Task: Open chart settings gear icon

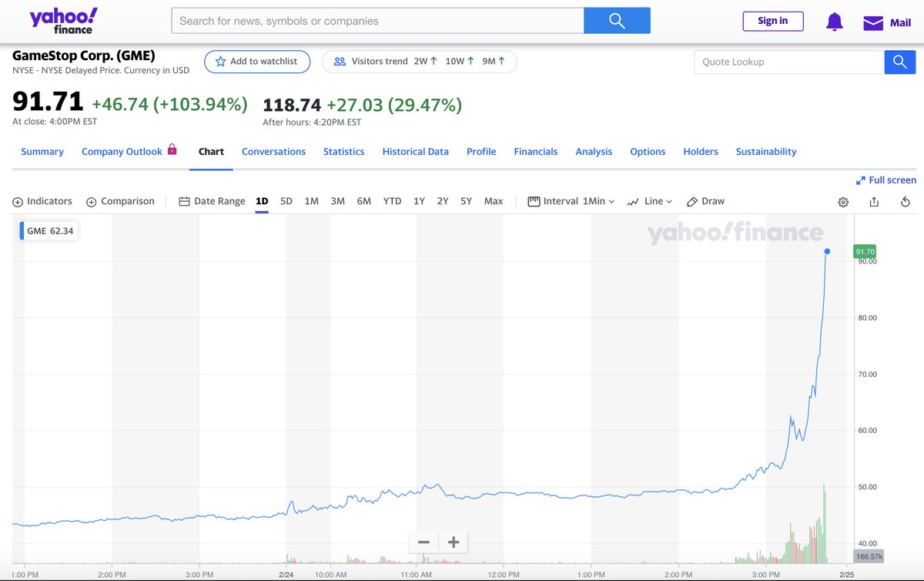Action: tap(843, 202)
